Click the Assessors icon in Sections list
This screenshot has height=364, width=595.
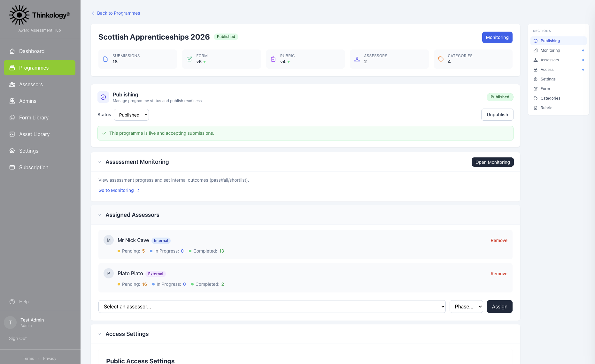pos(536,60)
